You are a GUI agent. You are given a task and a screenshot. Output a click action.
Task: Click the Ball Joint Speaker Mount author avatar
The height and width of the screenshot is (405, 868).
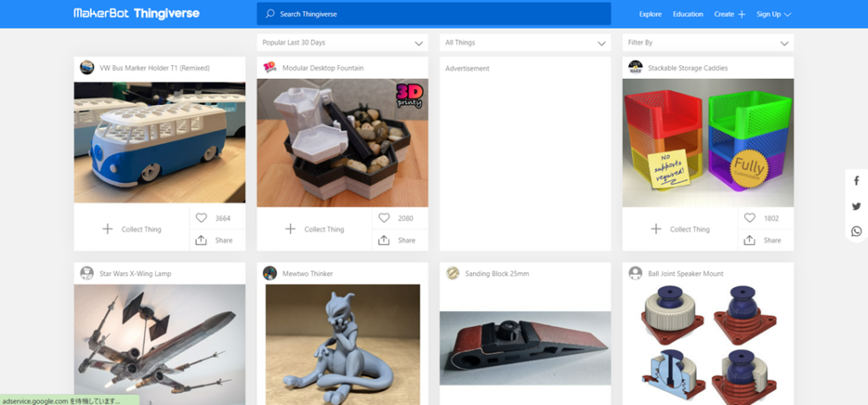coord(635,274)
